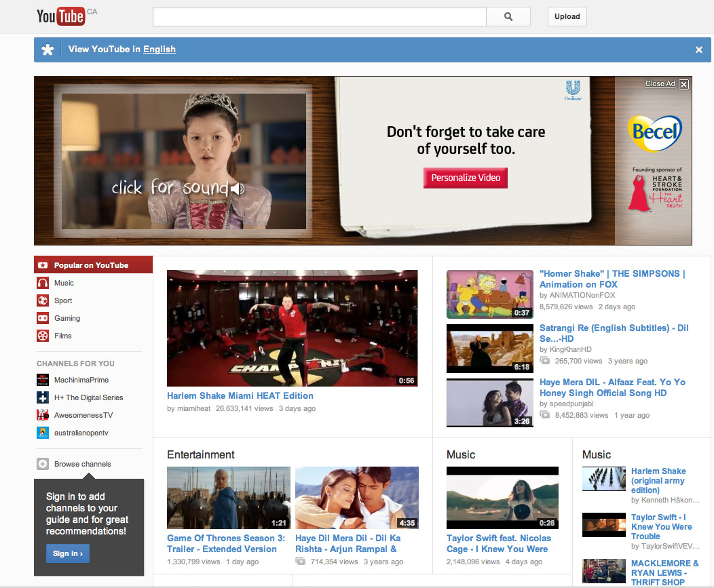
Task: Open the Films category
Action: click(63, 336)
